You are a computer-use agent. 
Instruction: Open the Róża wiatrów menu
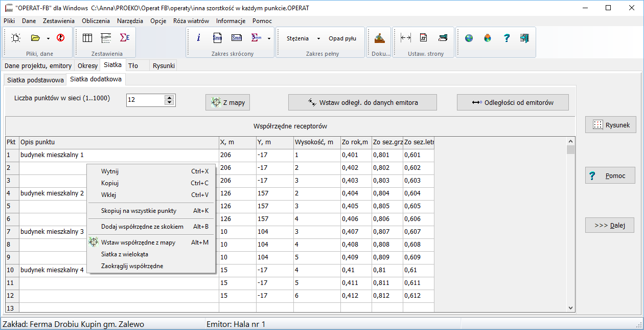[191, 21]
